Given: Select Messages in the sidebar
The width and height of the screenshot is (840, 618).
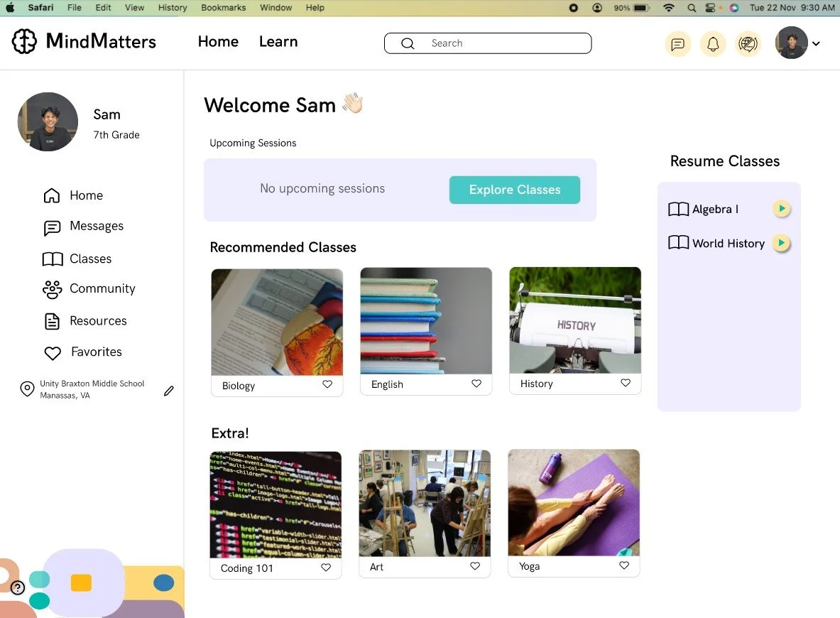Looking at the screenshot, I should coord(97,226).
